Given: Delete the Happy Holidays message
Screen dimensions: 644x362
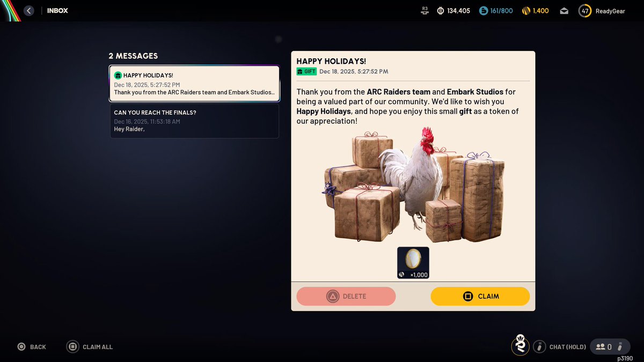Looking at the screenshot, I should pos(346,296).
